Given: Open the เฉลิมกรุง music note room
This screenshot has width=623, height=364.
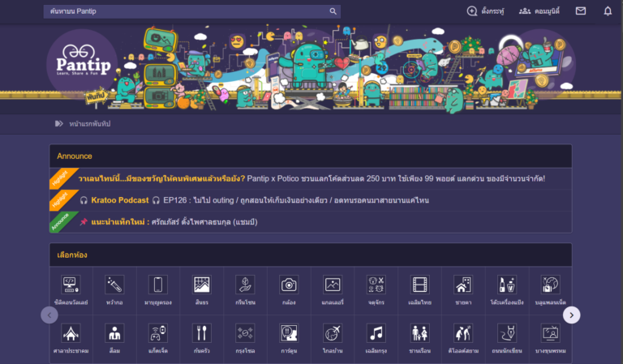Looking at the screenshot, I should pyautogui.click(x=376, y=333).
